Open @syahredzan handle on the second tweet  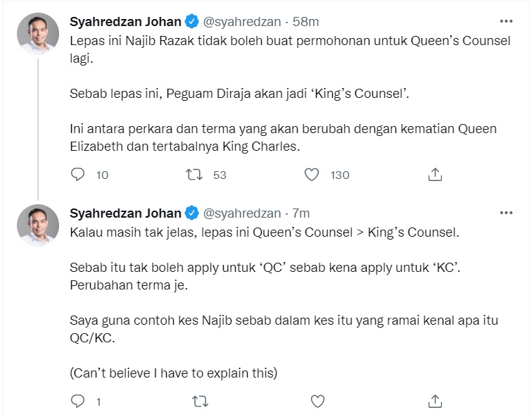242,213
